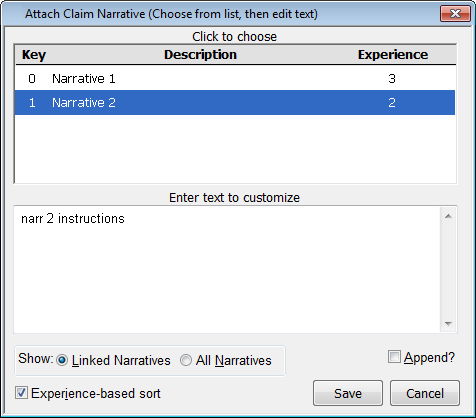Close the Attach Claim Narrative dialog
This screenshot has width=476, height=418.
455,14
